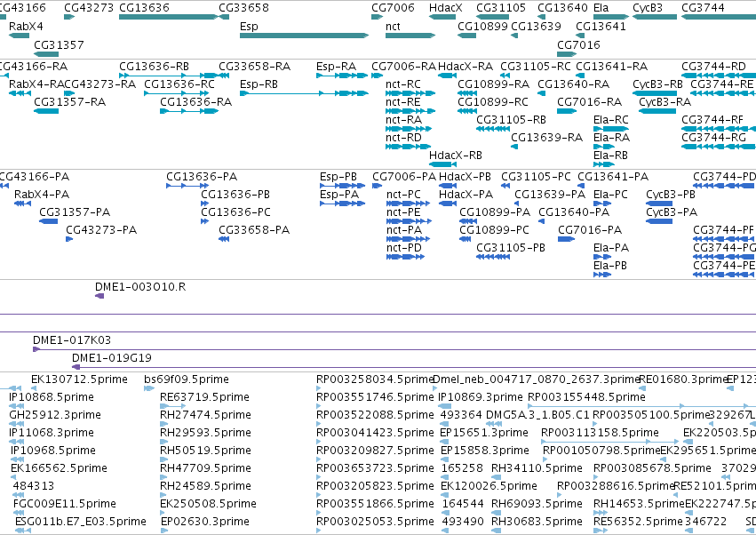Screen dimensions: 756x535
Task: Select the EP15858.3prime EST label
Action: pyautogui.click(x=485, y=451)
